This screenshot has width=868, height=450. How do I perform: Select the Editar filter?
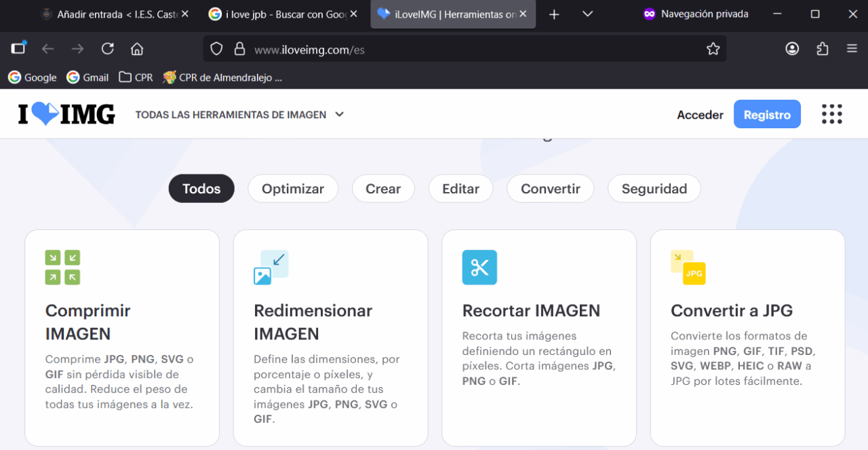[x=460, y=189]
